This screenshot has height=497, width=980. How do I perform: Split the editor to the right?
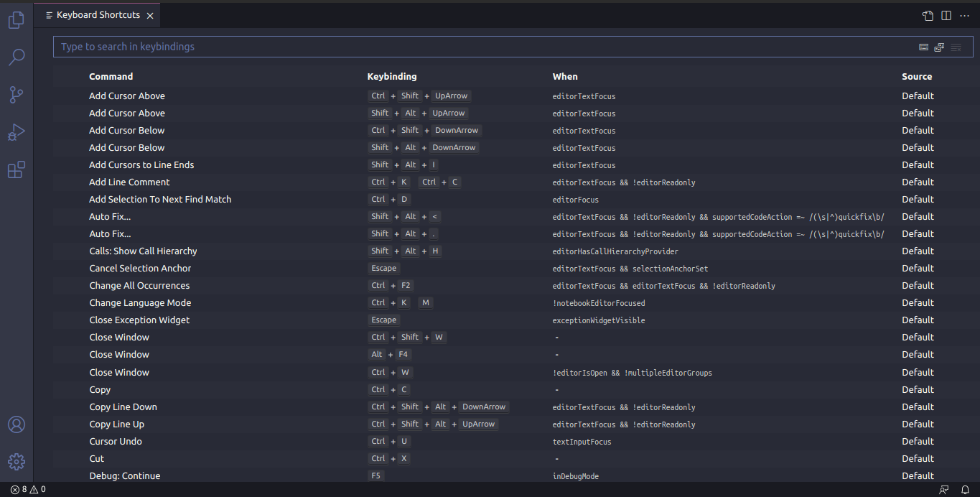946,15
